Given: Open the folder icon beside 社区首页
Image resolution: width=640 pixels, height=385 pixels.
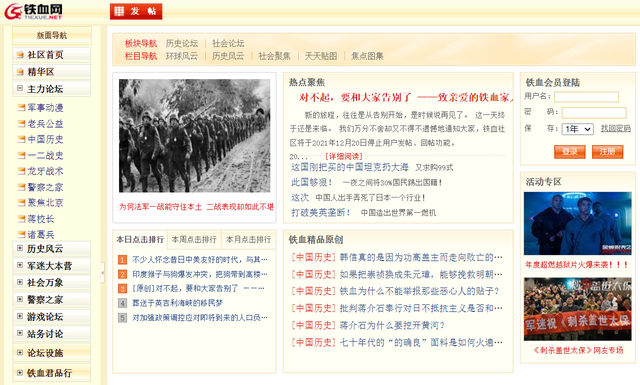Looking at the screenshot, I should point(20,55).
